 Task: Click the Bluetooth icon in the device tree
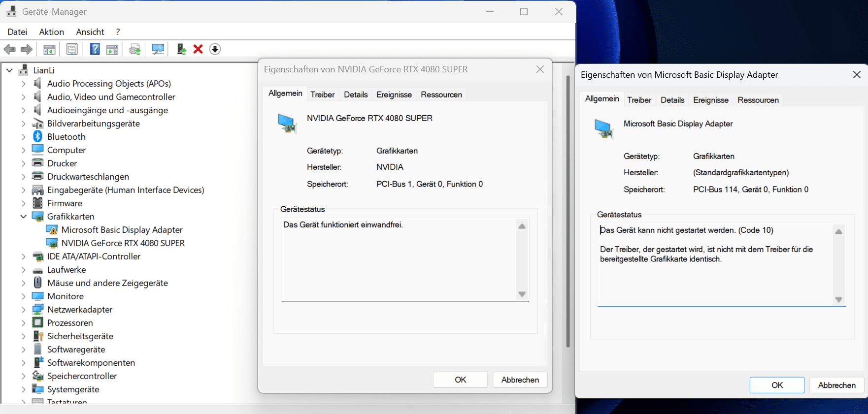(37, 136)
